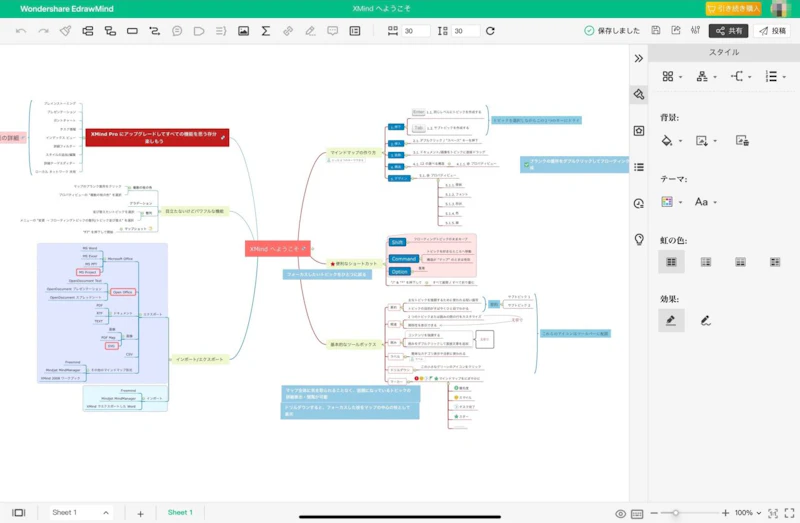
Task: Toggle the eye focus mode icon
Action: coord(620,513)
